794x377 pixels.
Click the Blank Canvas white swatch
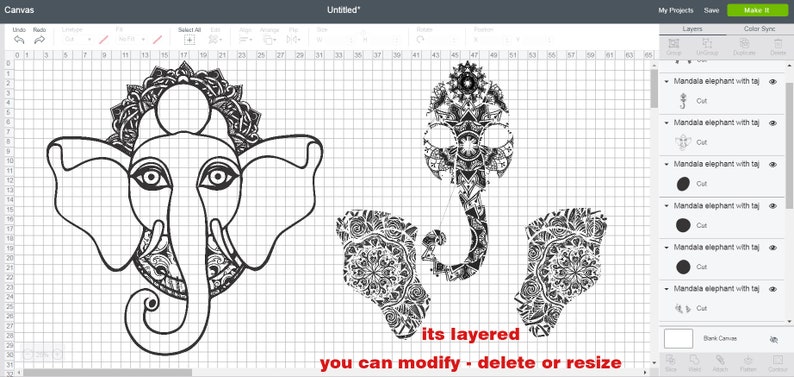pyautogui.click(x=678, y=339)
